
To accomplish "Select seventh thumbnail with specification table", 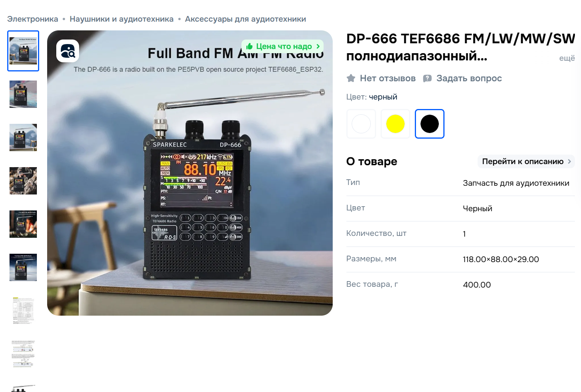I will coord(23,311).
